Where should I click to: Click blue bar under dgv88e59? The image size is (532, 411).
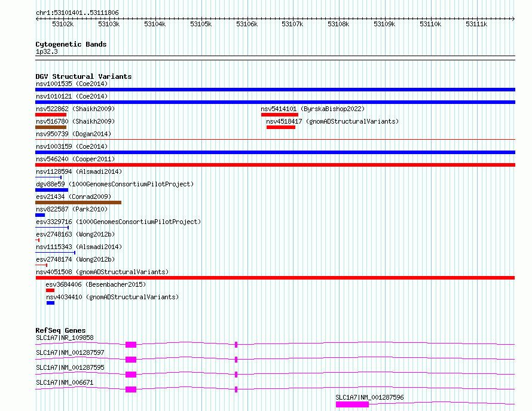[x=51, y=190]
